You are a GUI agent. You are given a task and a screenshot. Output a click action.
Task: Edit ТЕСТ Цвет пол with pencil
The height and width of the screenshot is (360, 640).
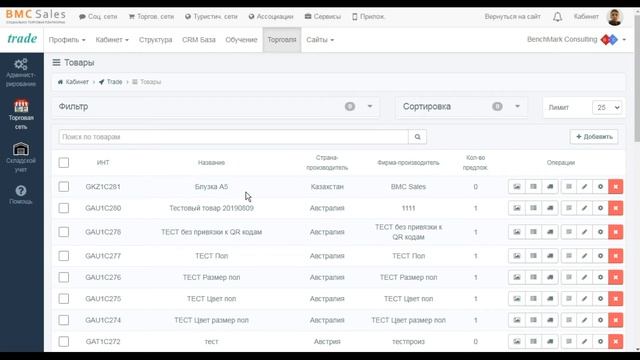pyautogui.click(x=584, y=299)
